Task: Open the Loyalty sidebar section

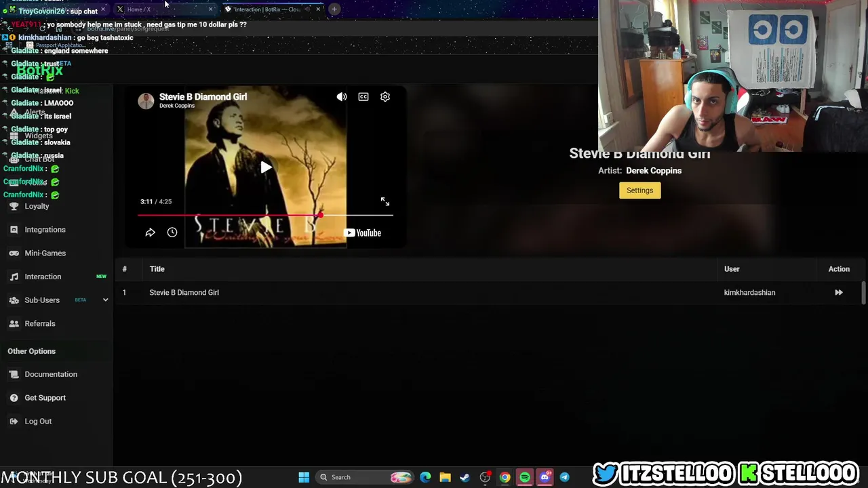Action: click(37, 206)
